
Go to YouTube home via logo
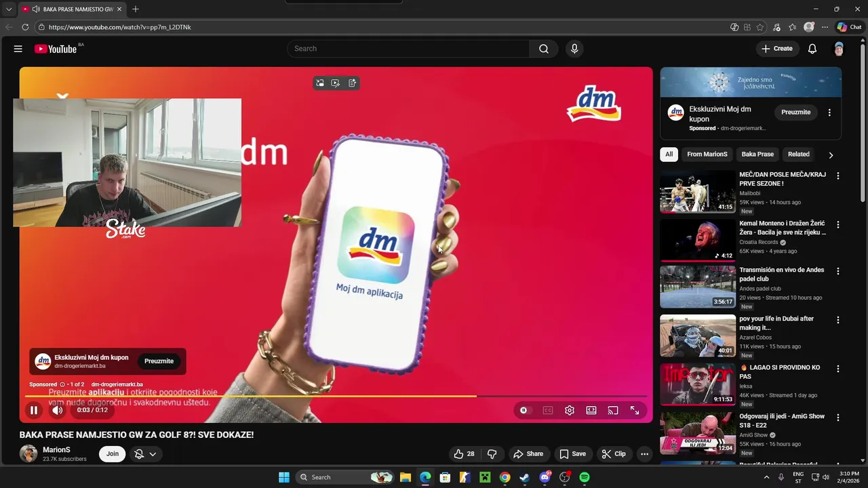pos(56,49)
